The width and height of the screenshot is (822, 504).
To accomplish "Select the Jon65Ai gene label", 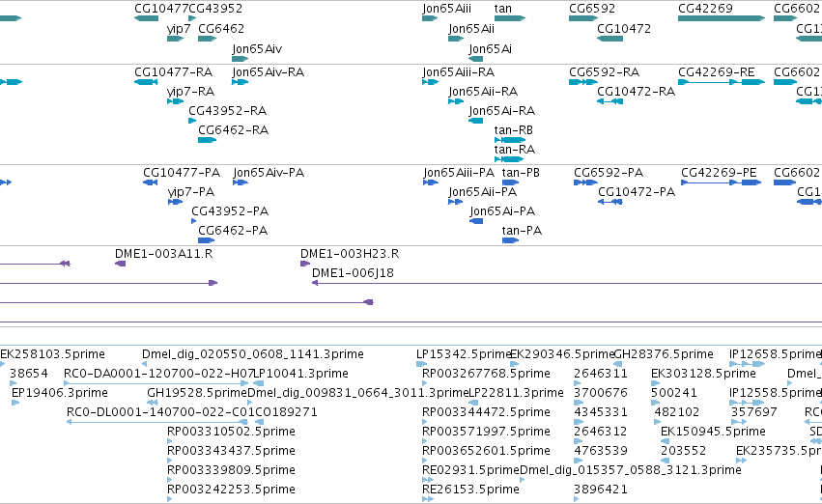I will coord(490,49).
